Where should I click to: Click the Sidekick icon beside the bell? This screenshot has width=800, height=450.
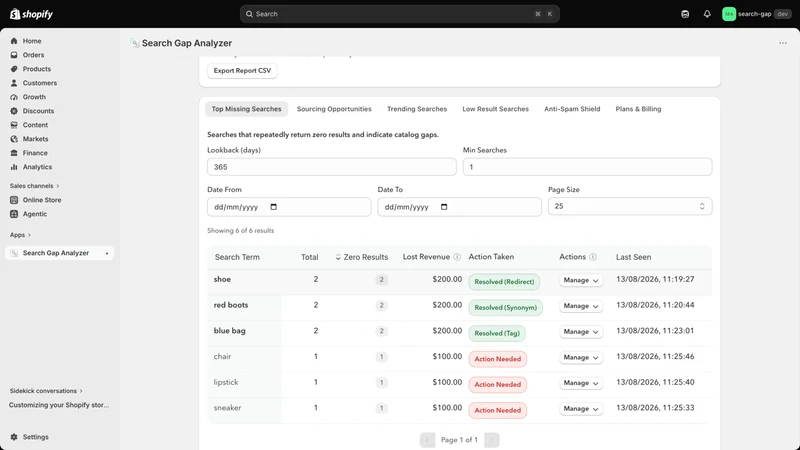685,14
